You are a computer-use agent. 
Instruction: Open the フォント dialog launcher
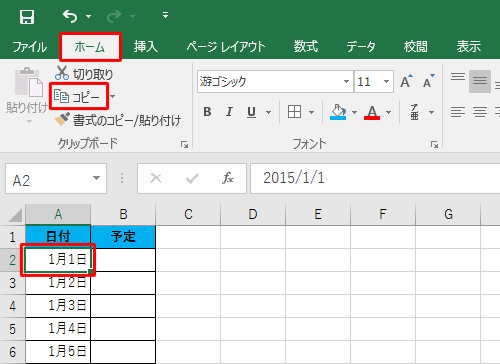[434, 144]
